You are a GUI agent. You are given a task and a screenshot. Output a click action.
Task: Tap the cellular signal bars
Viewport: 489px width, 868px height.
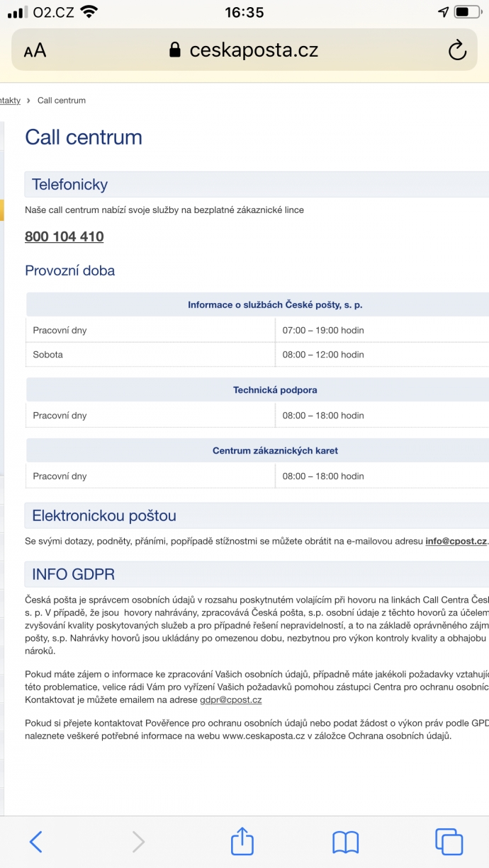(x=17, y=13)
